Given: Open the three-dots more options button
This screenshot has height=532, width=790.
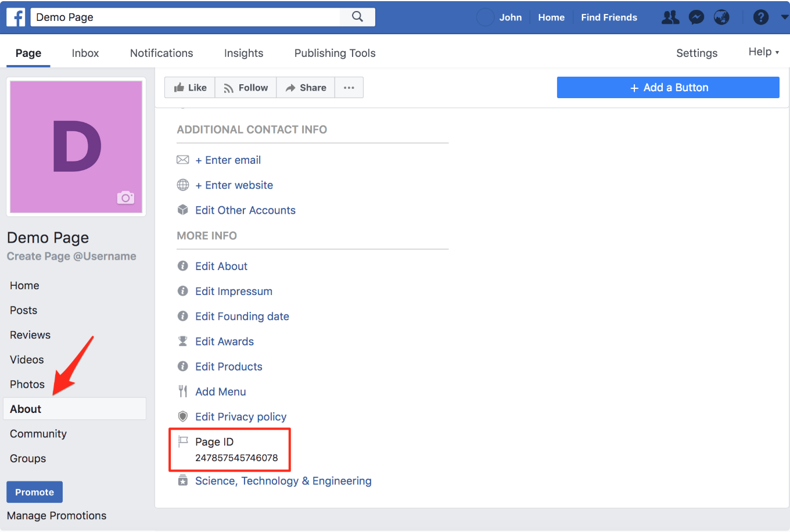Looking at the screenshot, I should pos(349,88).
